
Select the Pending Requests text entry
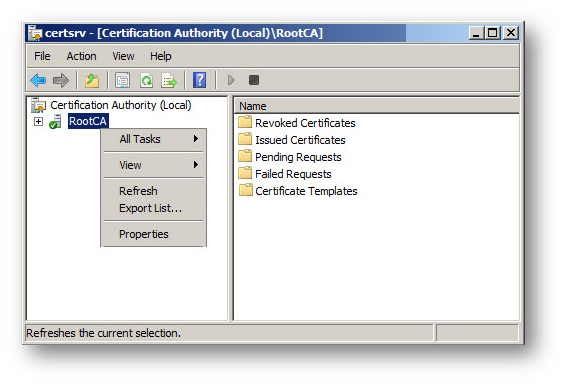click(298, 157)
